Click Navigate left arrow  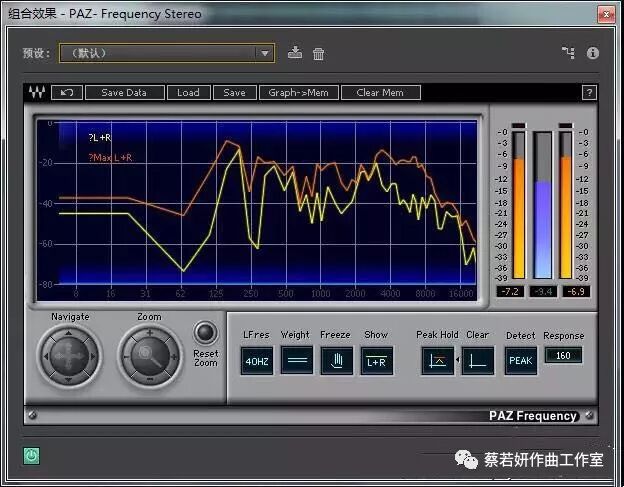45,356
